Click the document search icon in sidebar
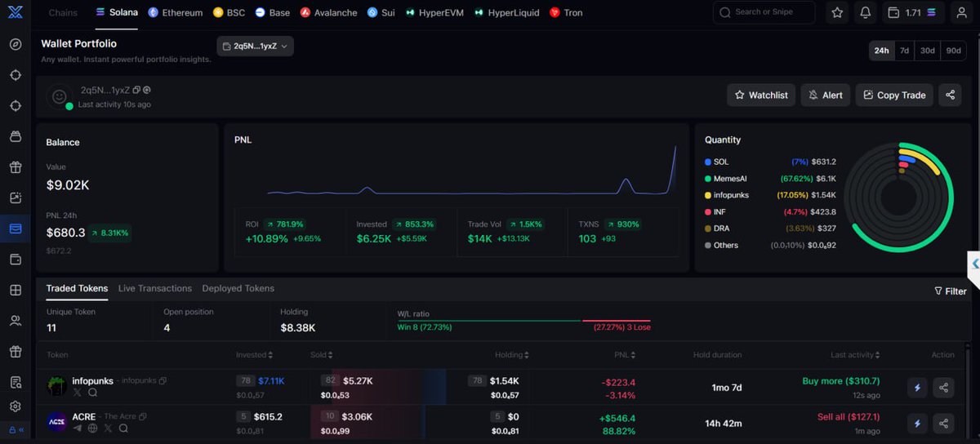This screenshot has width=980, height=444. click(x=15, y=382)
